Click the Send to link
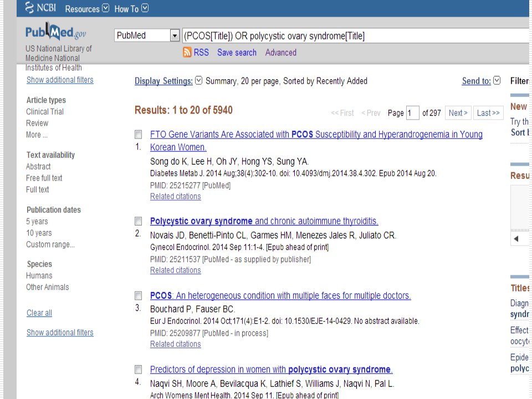532x399 pixels. tap(477, 81)
